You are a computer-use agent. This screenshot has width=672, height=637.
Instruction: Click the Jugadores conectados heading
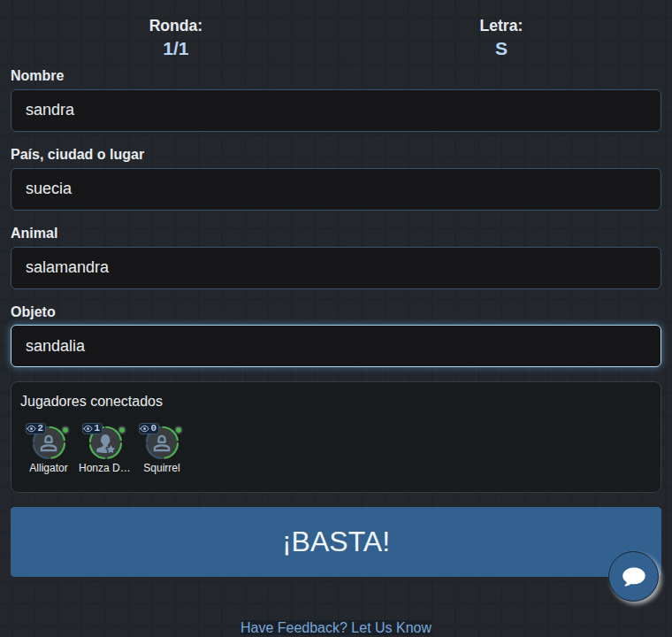click(91, 402)
